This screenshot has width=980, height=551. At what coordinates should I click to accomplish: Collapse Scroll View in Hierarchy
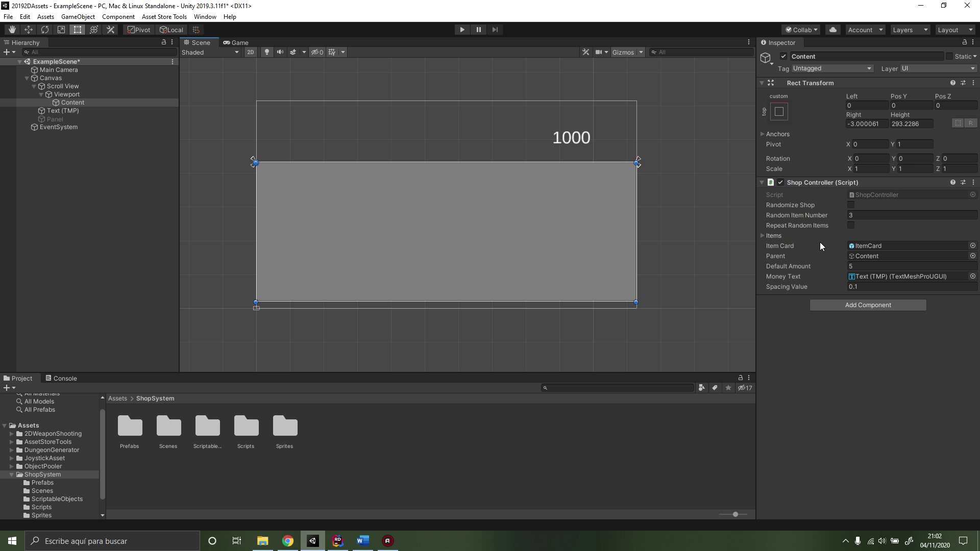click(x=34, y=86)
